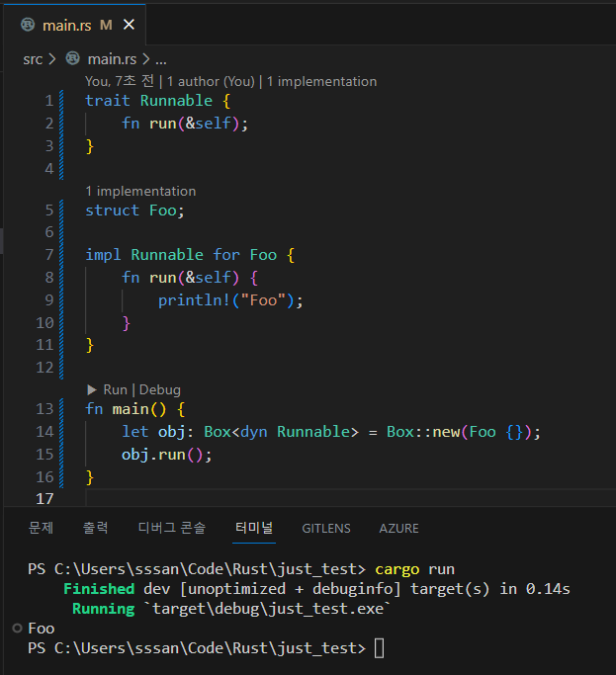Open the src folder breadcrumb
This screenshot has width=616, height=675.
click(33, 59)
